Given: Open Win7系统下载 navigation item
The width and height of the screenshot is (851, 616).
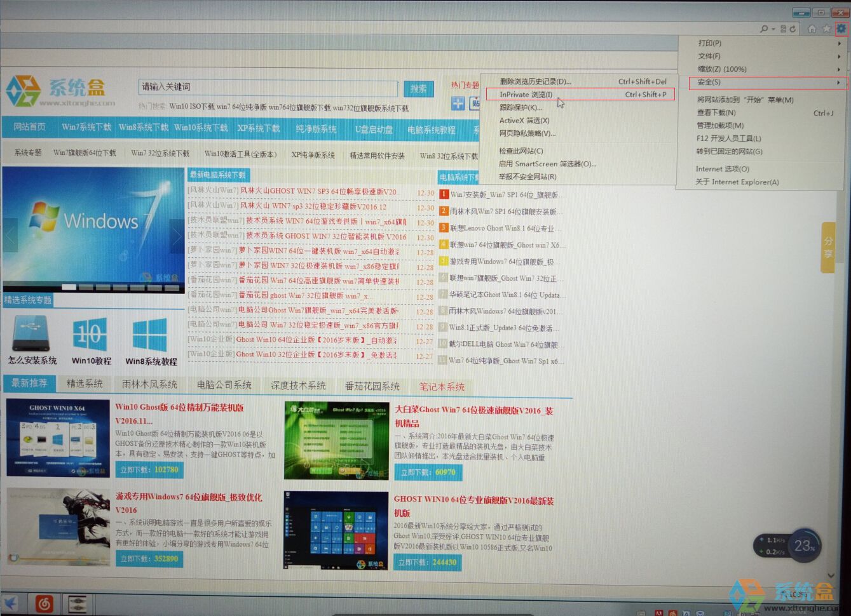Looking at the screenshot, I should (x=86, y=128).
